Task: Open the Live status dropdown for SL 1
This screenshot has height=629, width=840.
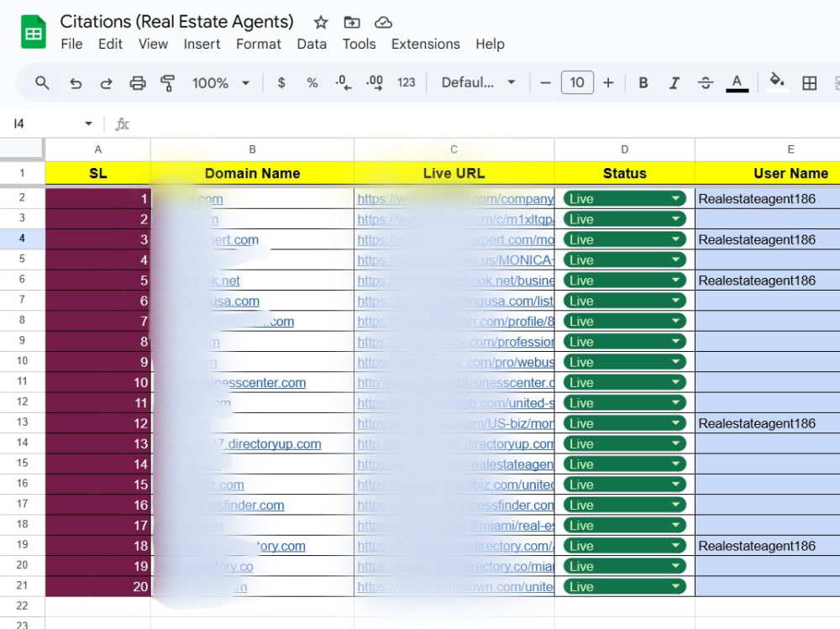Action: tap(625, 199)
